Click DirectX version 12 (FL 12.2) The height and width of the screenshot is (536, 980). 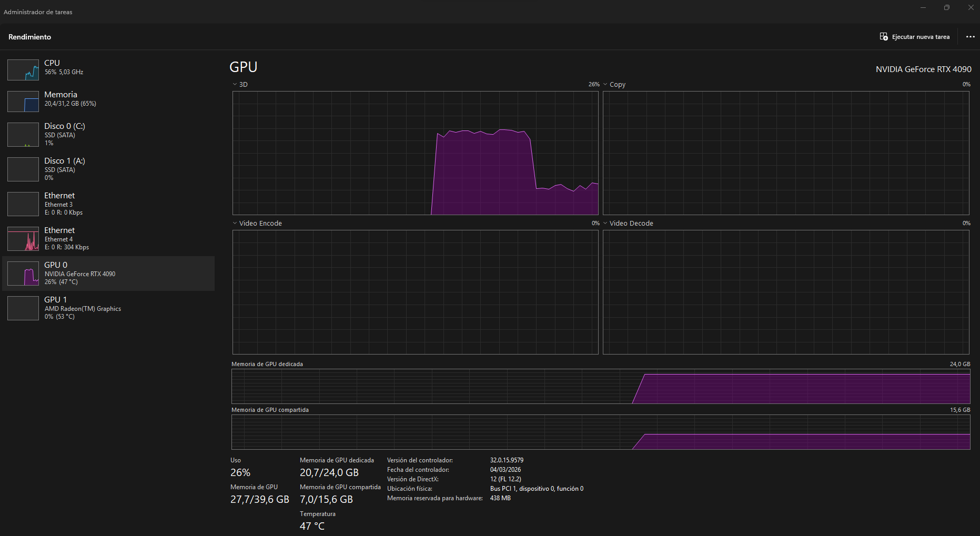[x=506, y=479]
